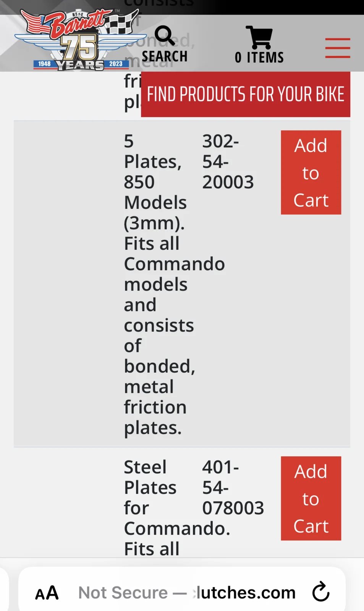Add Steel Plates for Commando to cart
The width and height of the screenshot is (364, 611).
point(311,498)
